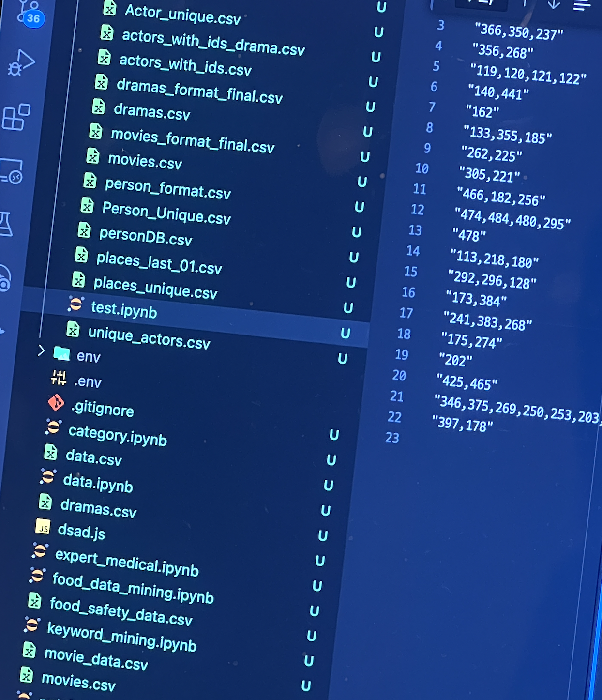The image size is (602, 700).
Task: Open dramas_format_final.csv
Action: coord(199,91)
